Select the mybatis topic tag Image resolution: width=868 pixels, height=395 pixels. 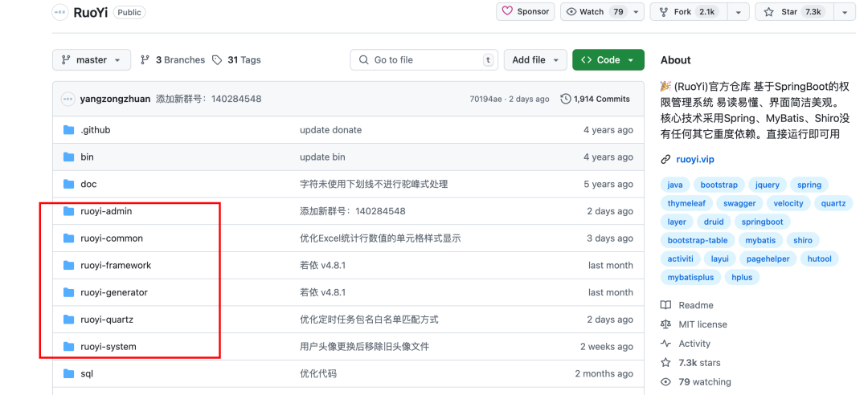(760, 241)
